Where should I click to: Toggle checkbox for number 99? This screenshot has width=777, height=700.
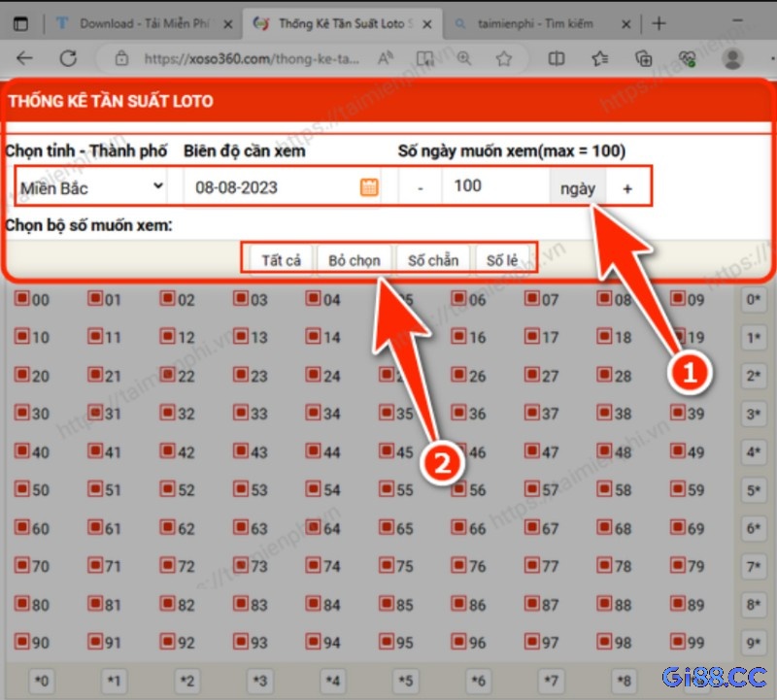677,641
